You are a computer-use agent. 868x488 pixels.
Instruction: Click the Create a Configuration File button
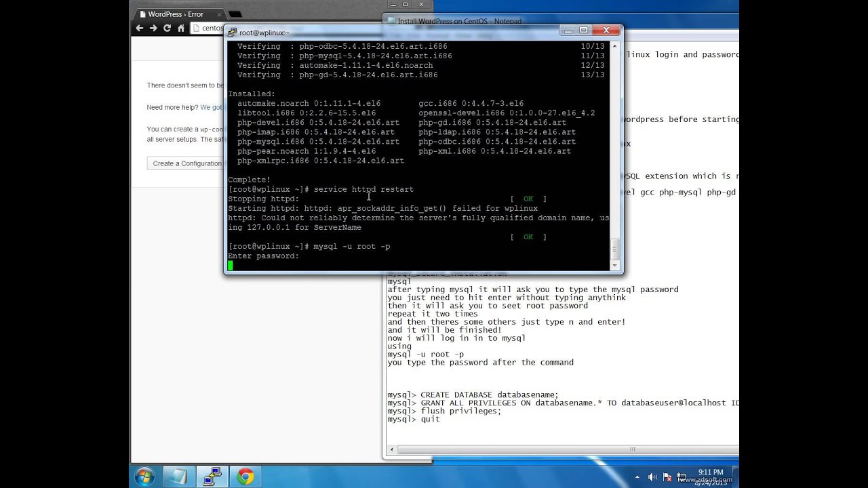pyautogui.click(x=186, y=163)
